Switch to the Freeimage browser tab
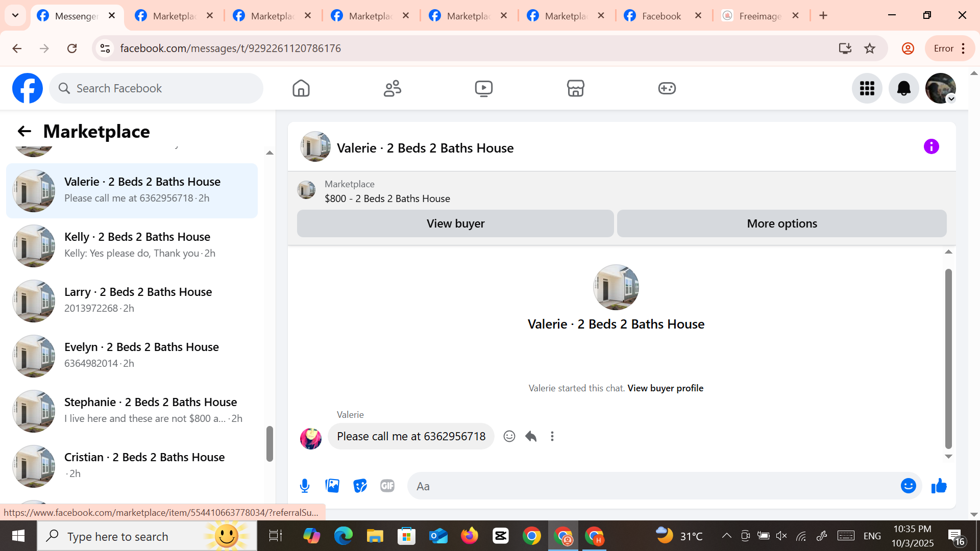Screen dimensions: 980x551 [762, 16]
